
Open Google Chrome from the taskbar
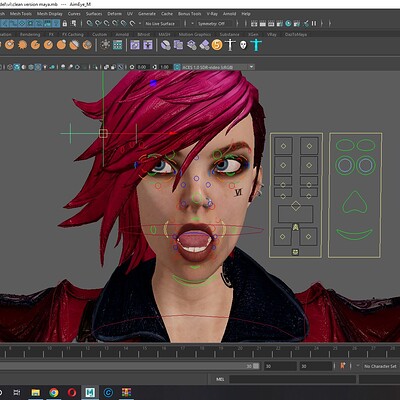point(54,392)
